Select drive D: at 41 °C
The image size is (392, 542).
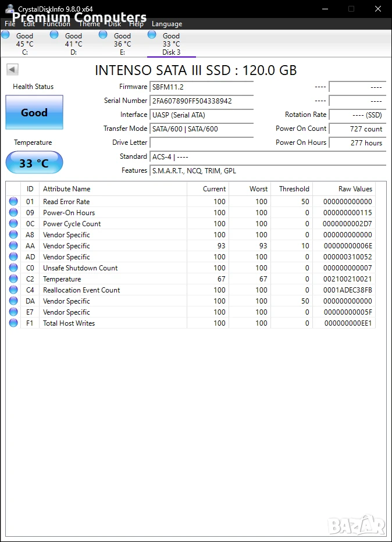click(73, 44)
